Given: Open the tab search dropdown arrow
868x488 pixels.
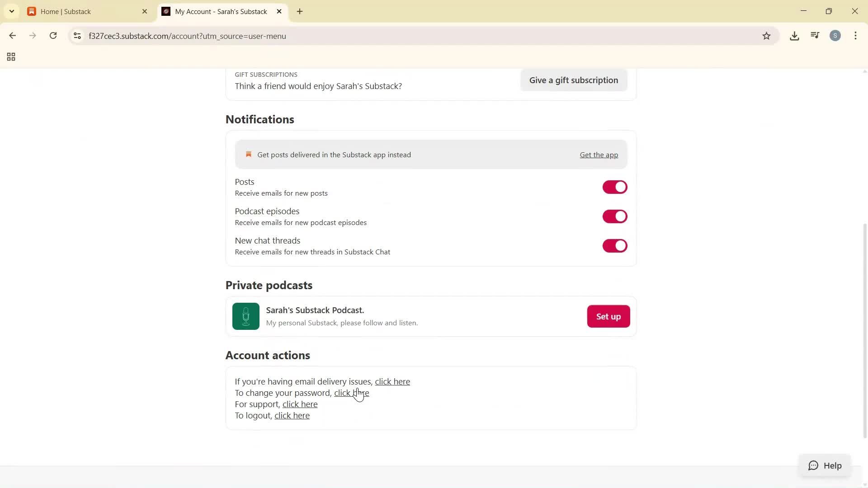Looking at the screenshot, I should [12, 11].
